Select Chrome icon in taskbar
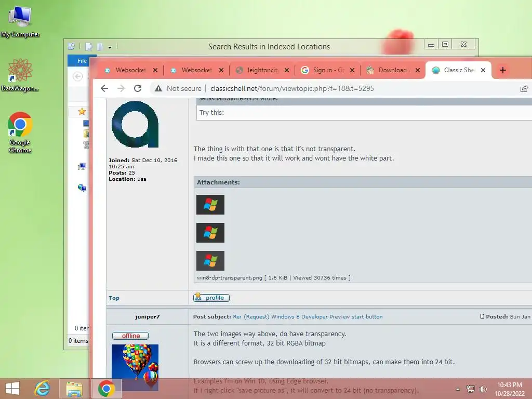This screenshot has width=532, height=399. [x=106, y=389]
